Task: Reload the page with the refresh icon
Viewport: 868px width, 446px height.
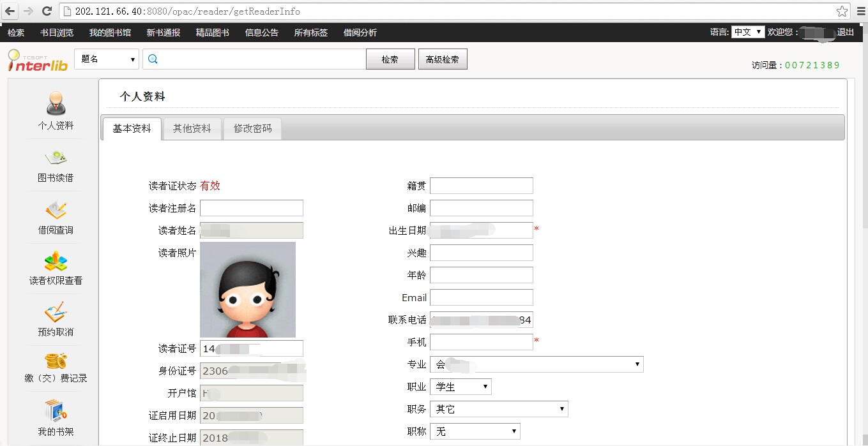Action: (x=47, y=11)
